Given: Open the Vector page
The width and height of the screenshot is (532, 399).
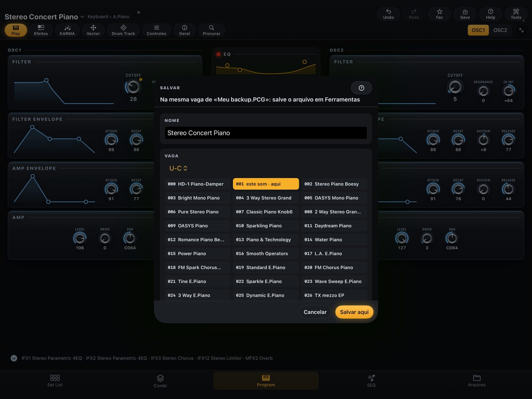Looking at the screenshot, I should point(93,30).
